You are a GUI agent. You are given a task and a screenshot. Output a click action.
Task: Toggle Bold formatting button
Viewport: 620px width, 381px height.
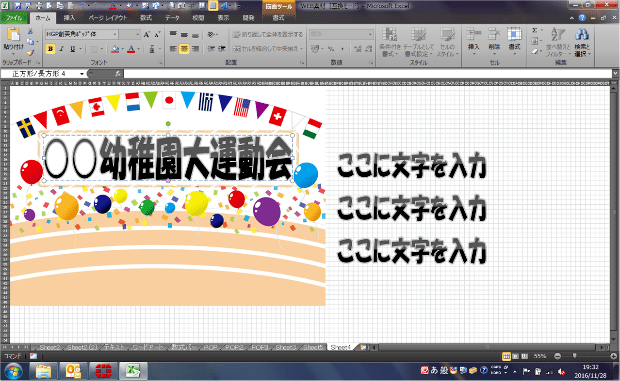click(50, 49)
